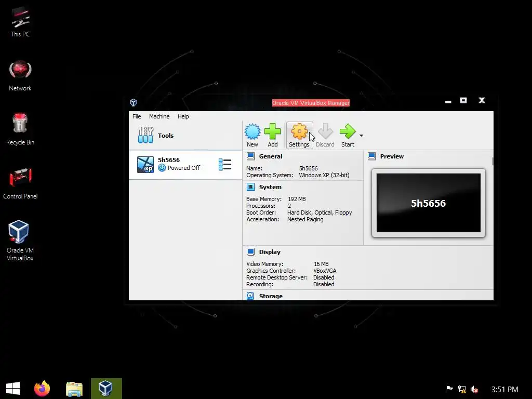Image resolution: width=532 pixels, height=399 pixels.
Task: Open the Help menu
Action: pyautogui.click(x=183, y=116)
